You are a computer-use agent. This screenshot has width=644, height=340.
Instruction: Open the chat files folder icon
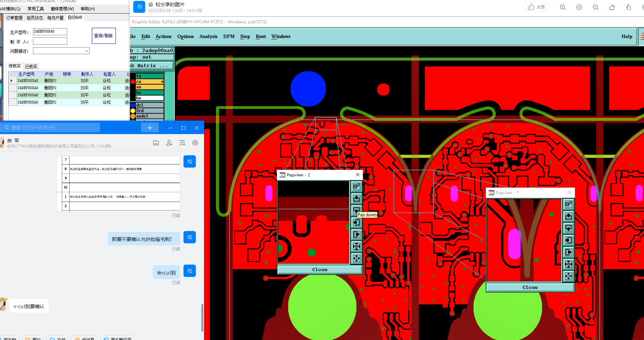156,143
